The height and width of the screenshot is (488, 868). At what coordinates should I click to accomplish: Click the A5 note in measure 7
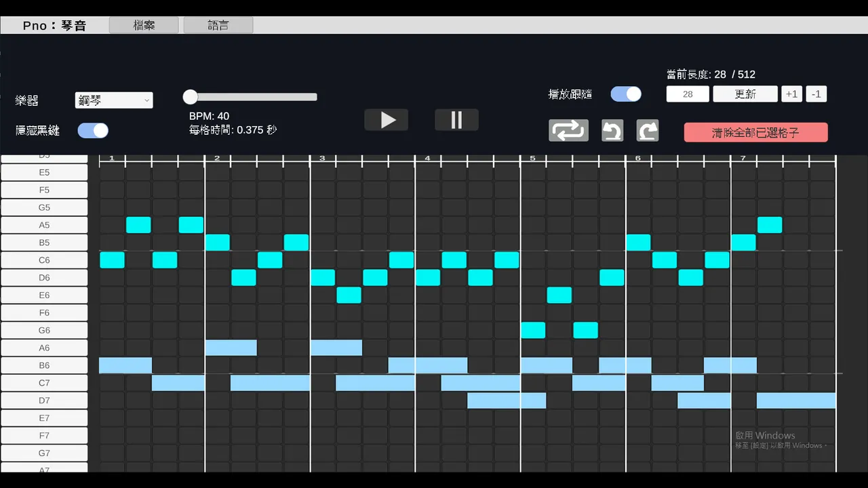pos(770,225)
